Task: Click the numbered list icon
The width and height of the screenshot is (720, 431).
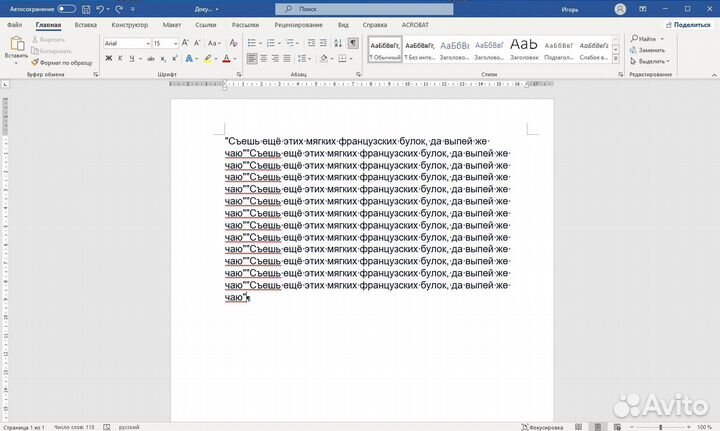Action: point(270,43)
